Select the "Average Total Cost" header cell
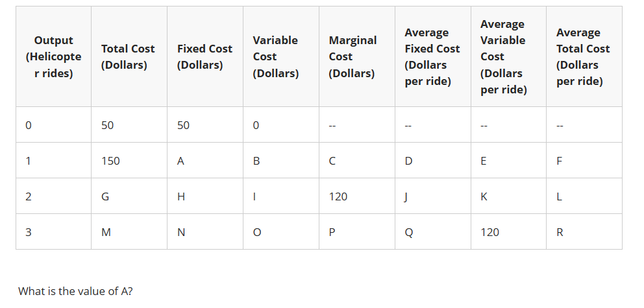 click(583, 56)
